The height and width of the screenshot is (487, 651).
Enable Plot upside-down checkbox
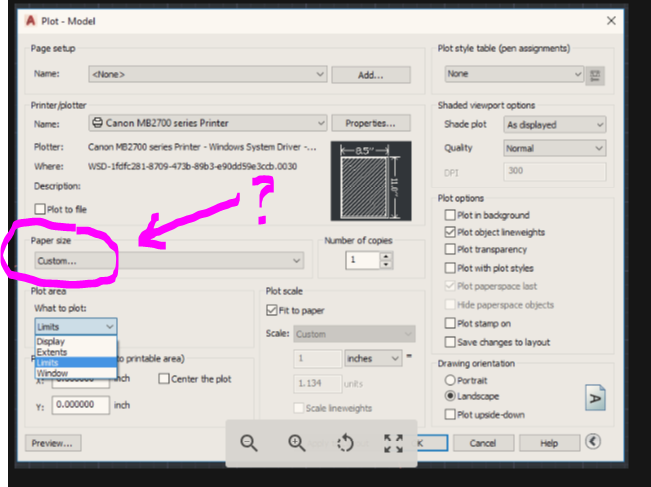(x=450, y=414)
